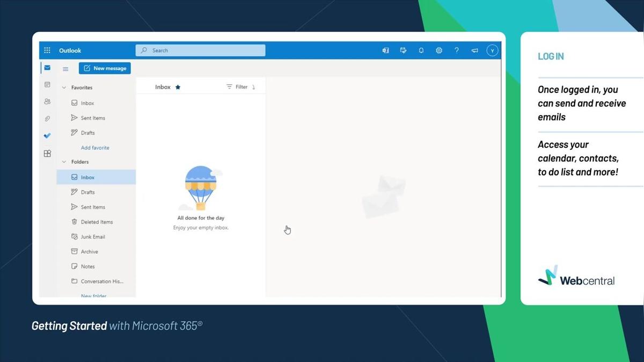Click the search magnifier icon
The height and width of the screenshot is (362, 644).
tap(143, 50)
